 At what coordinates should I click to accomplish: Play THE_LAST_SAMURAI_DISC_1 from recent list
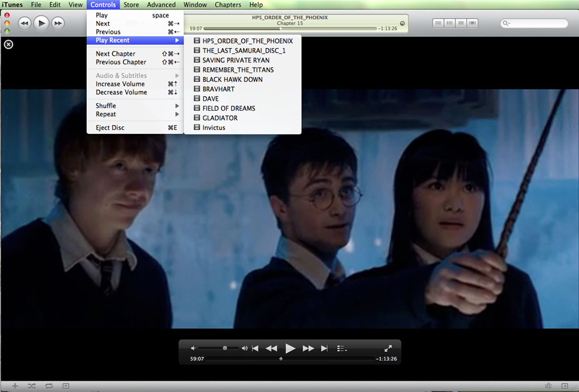(243, 51)
